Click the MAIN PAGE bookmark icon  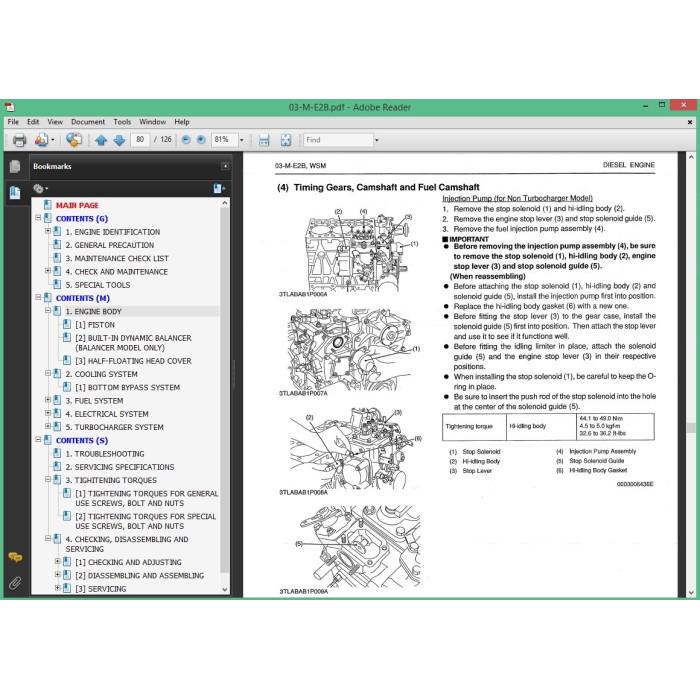(x=48, y=205)
